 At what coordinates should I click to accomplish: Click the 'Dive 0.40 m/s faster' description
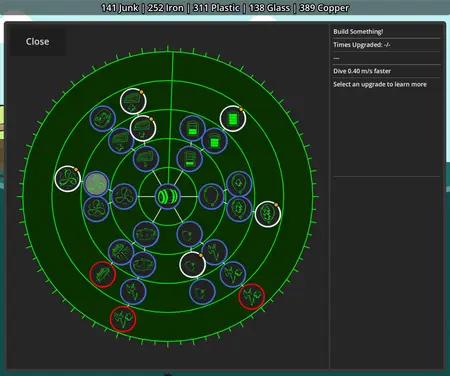click(x=362, y=71)
